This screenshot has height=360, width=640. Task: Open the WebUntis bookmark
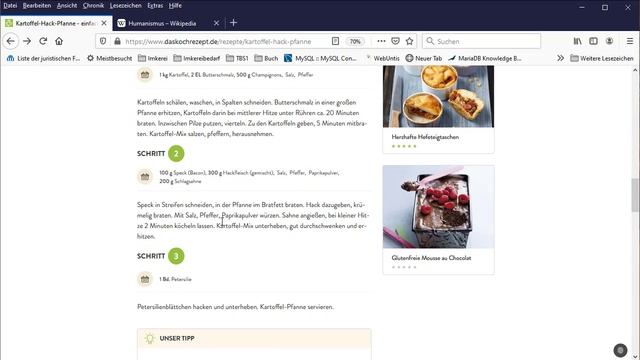click(382, 58)
